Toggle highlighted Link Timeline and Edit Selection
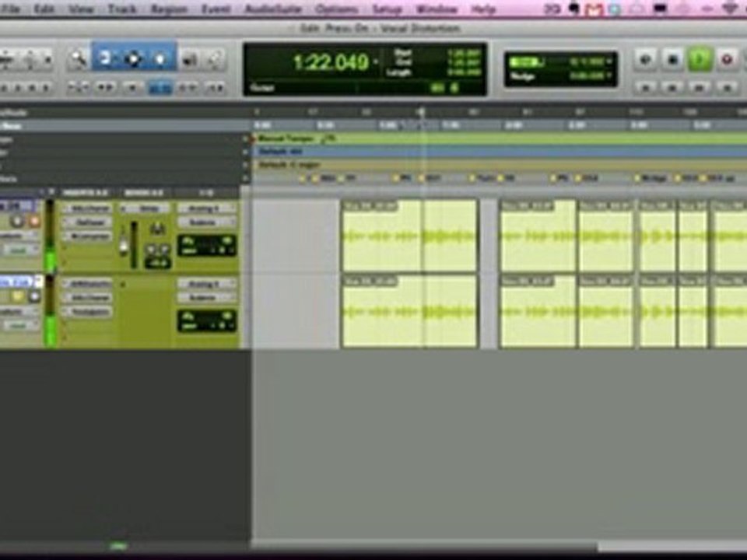 [160, 88]
